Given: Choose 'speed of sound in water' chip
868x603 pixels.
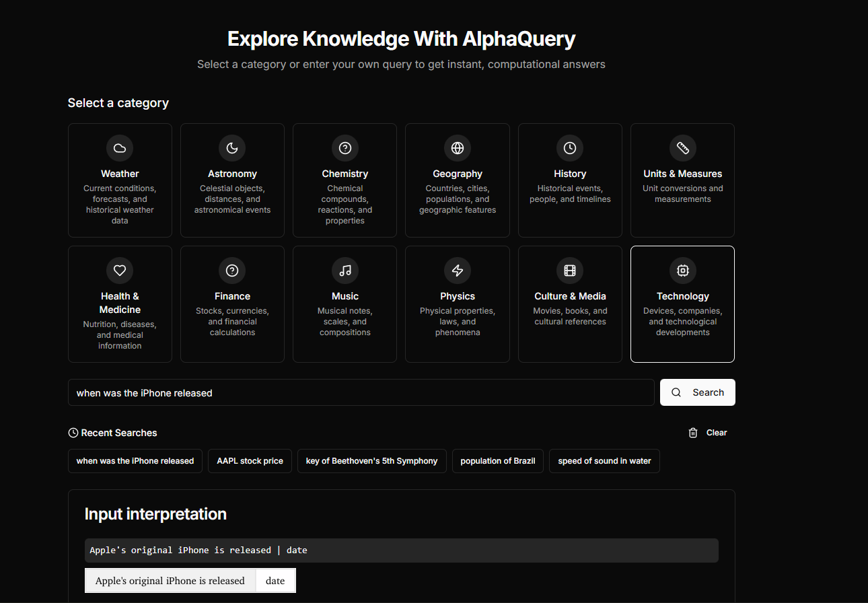Looking at the screenshot, I should click(604, 461).
